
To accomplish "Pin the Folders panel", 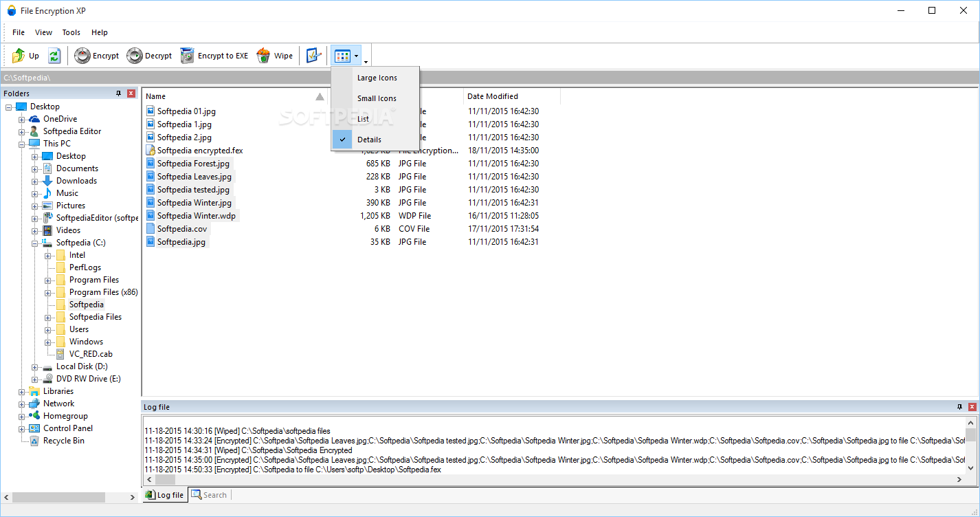I will (x=118, y=93).
